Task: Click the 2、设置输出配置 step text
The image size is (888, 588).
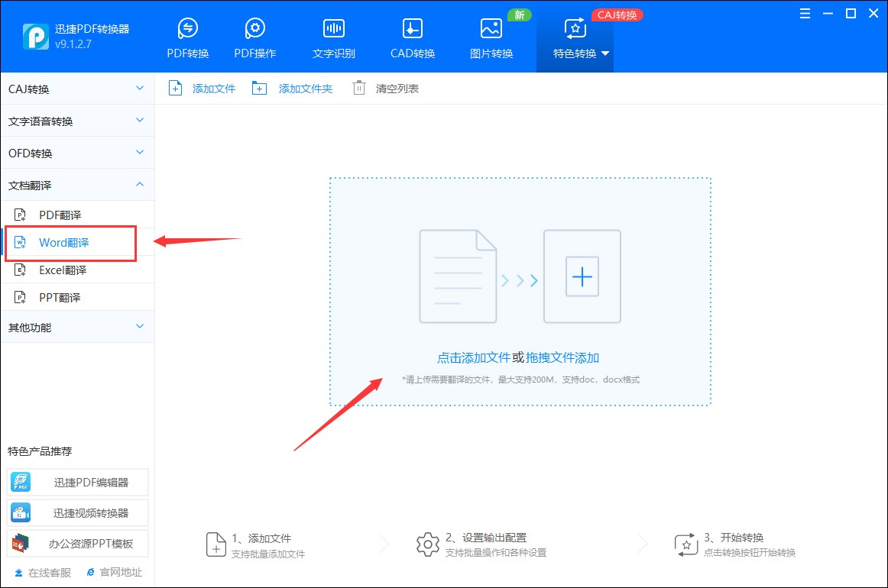Action: point(486,538)
